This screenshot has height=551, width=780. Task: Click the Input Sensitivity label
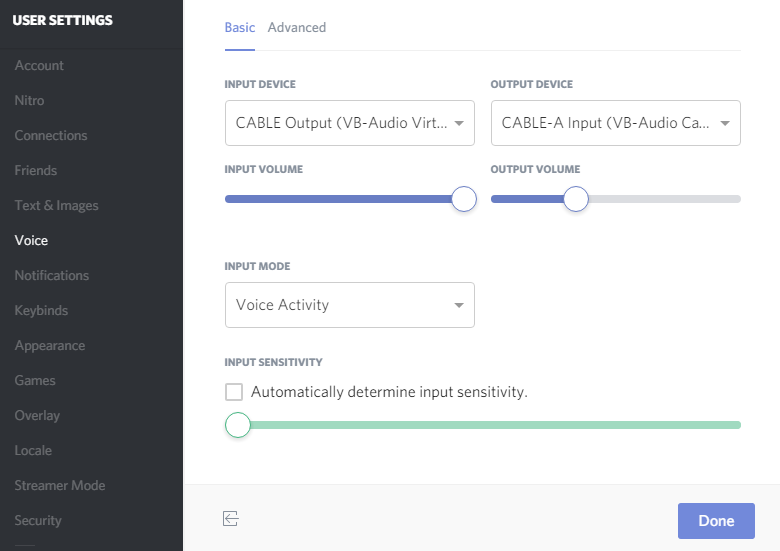tap(273, 362)
